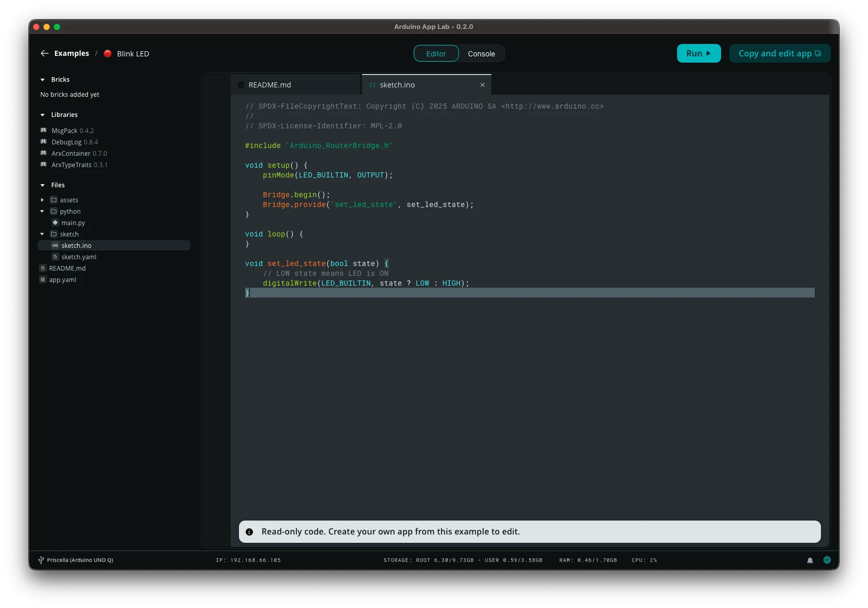Click the device name Priscella (Arduino UNO Q)
Screen dimensions: 868x608
[x=80, y=560]
